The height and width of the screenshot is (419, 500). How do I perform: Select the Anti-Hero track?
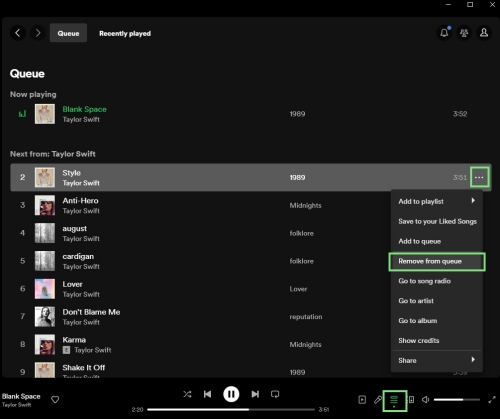[80, 201]
